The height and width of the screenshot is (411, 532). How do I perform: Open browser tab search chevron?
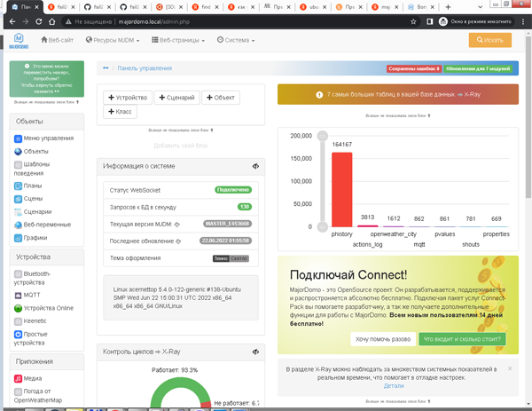pyautogui.click(x=480, y=7)
